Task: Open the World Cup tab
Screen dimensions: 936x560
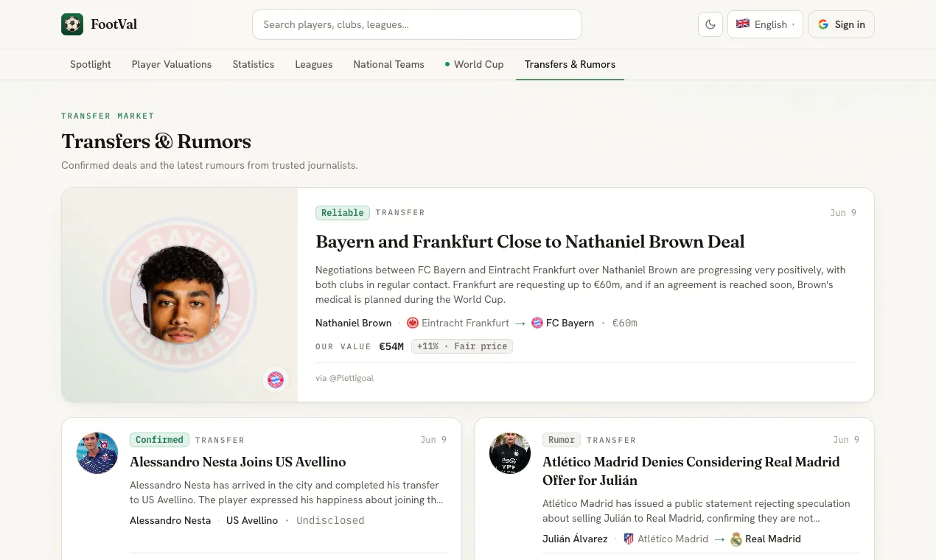Action: click(475, 64)
